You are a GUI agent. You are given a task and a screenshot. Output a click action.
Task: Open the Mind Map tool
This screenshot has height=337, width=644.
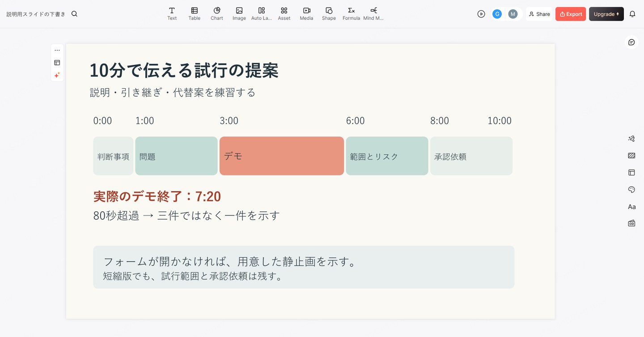(373, 14)
